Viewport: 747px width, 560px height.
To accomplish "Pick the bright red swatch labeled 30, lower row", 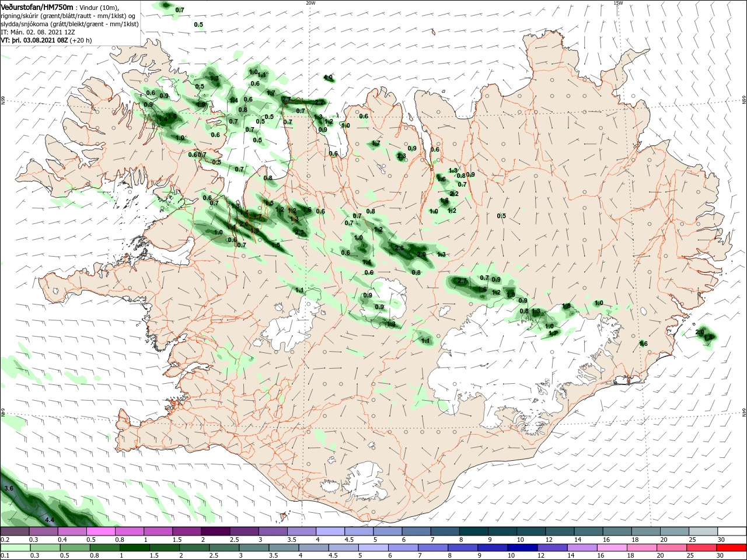I will coord(731,548).
